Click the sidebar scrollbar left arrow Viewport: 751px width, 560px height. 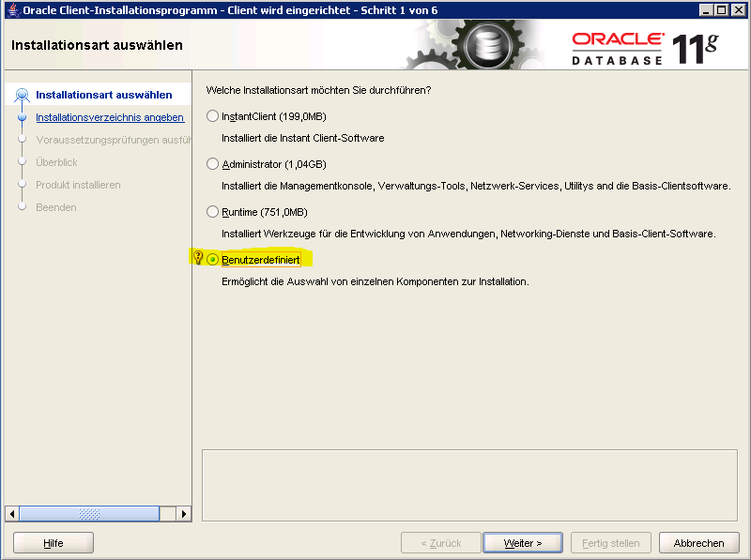point(12,514)
